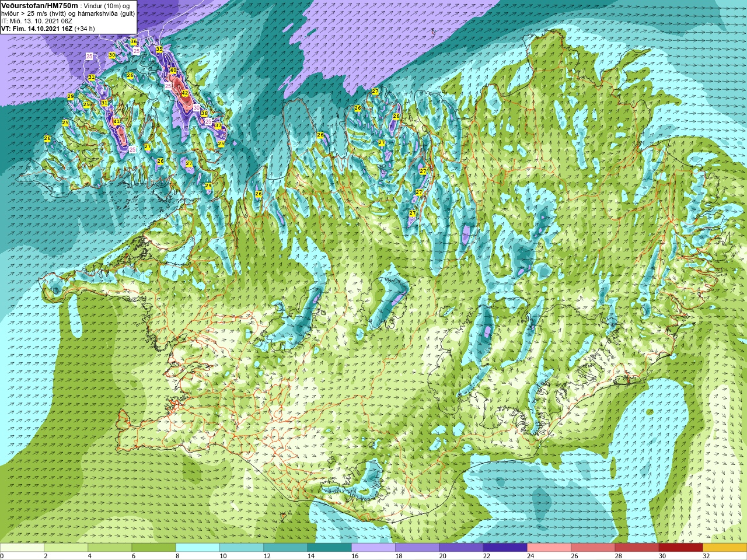Select the 2–4 m/s legend color block
The width and height of the screenshot is (747, 560).
[66, 548]
